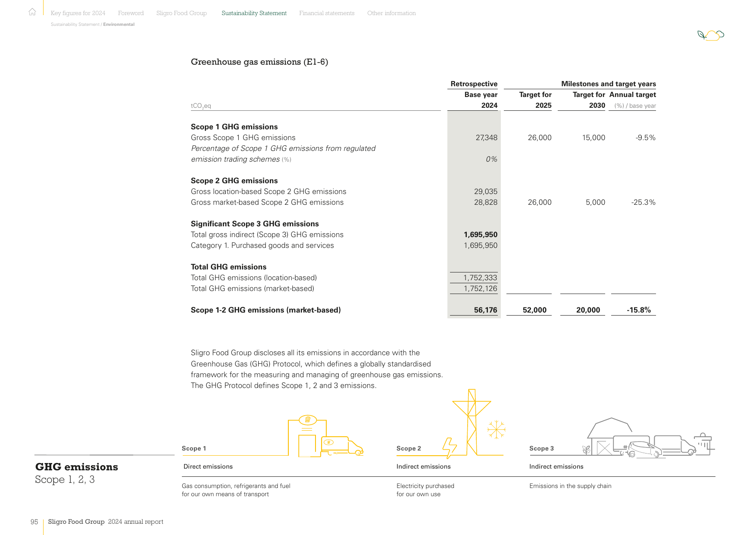Image resolution: width=756 pixels, height=535 pixels.
Task: Select the location-based Scope 2 value 29,035
Action: point(486,191)
